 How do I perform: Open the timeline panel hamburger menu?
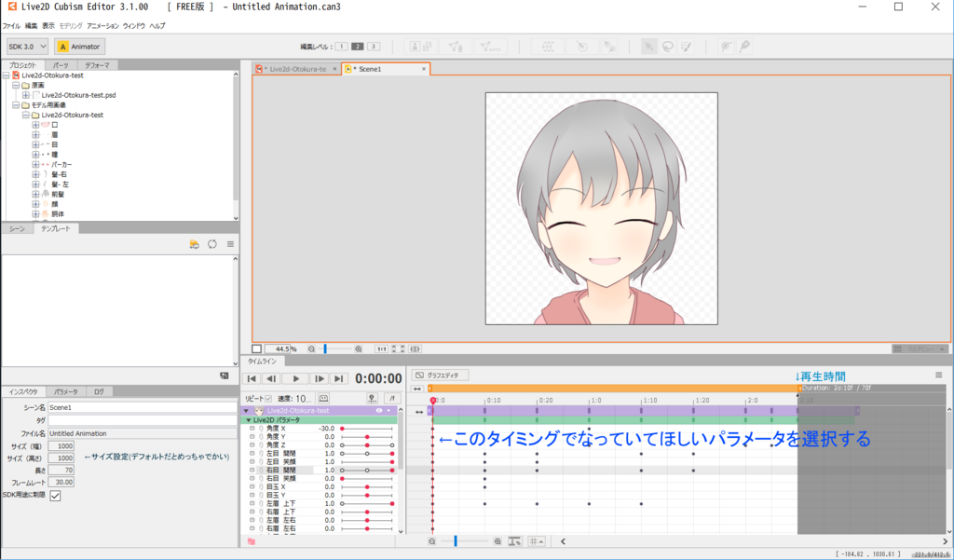[x=939, y=375]
